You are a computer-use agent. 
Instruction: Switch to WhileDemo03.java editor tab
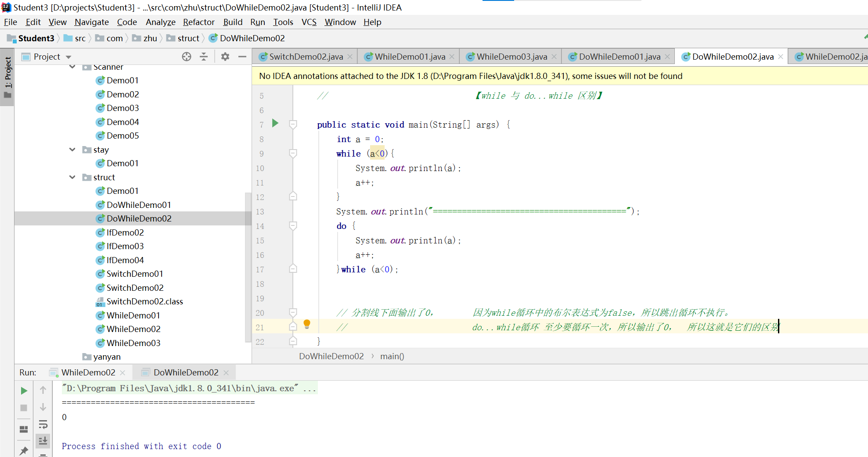[511, 57]
